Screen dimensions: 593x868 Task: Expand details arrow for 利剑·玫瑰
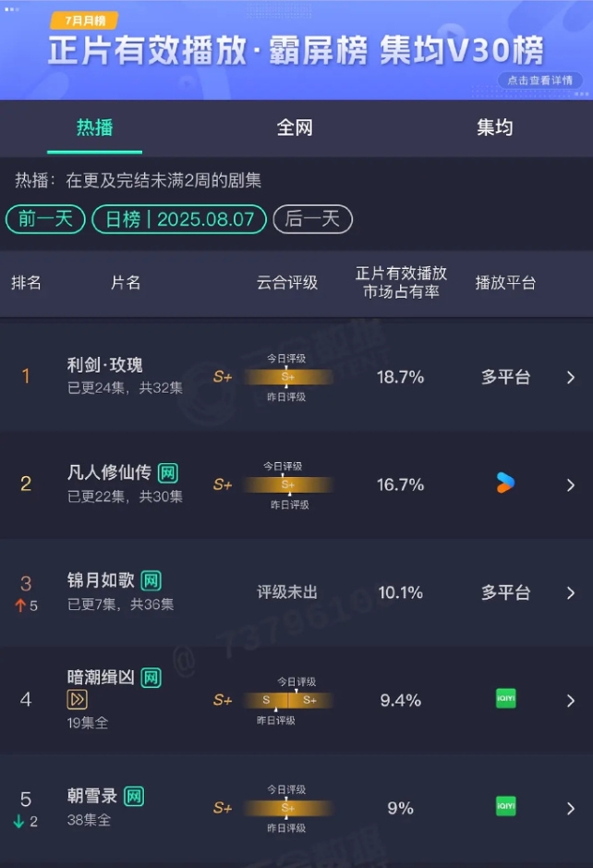(571, 377)
